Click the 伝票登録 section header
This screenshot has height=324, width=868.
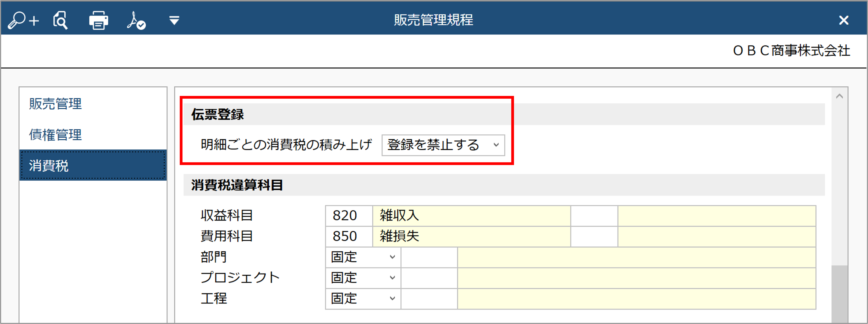click(504, 114)
